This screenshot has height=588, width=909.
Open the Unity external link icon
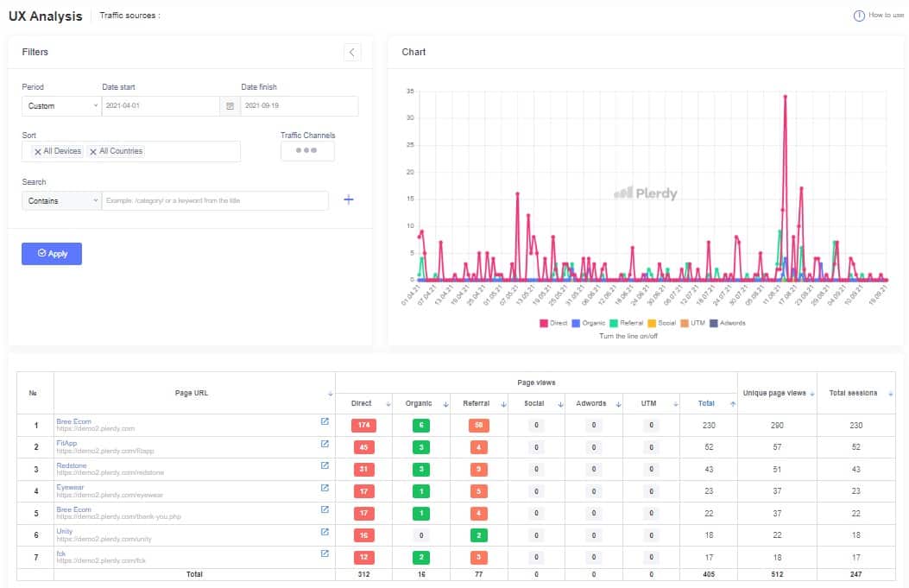point(325,532)
